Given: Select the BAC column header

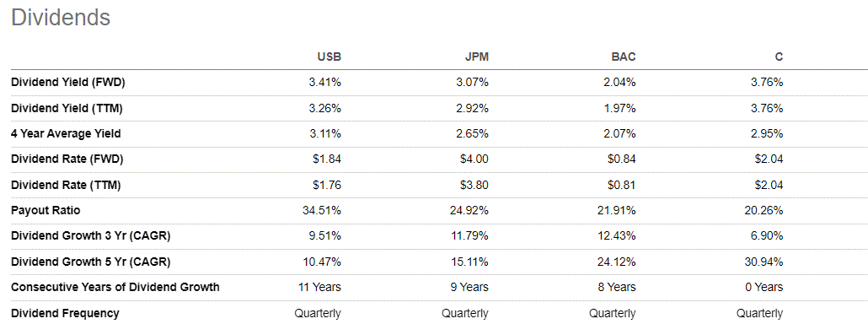Looking at the screenshot, I should coord(624,57).
